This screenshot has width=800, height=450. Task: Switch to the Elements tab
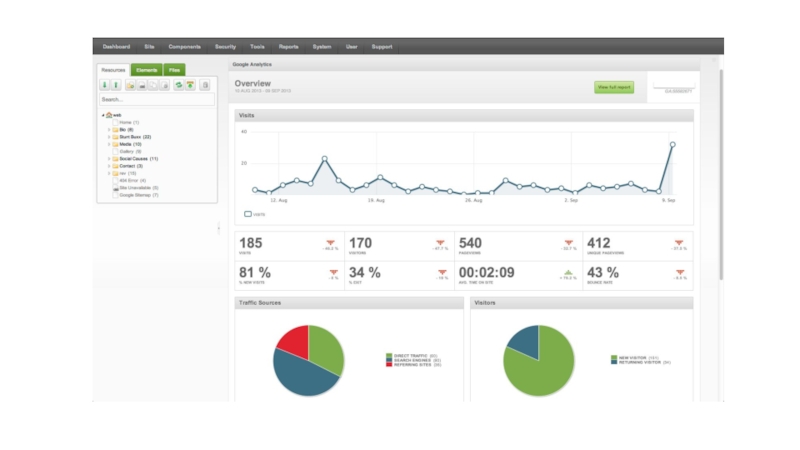(146, 70)
